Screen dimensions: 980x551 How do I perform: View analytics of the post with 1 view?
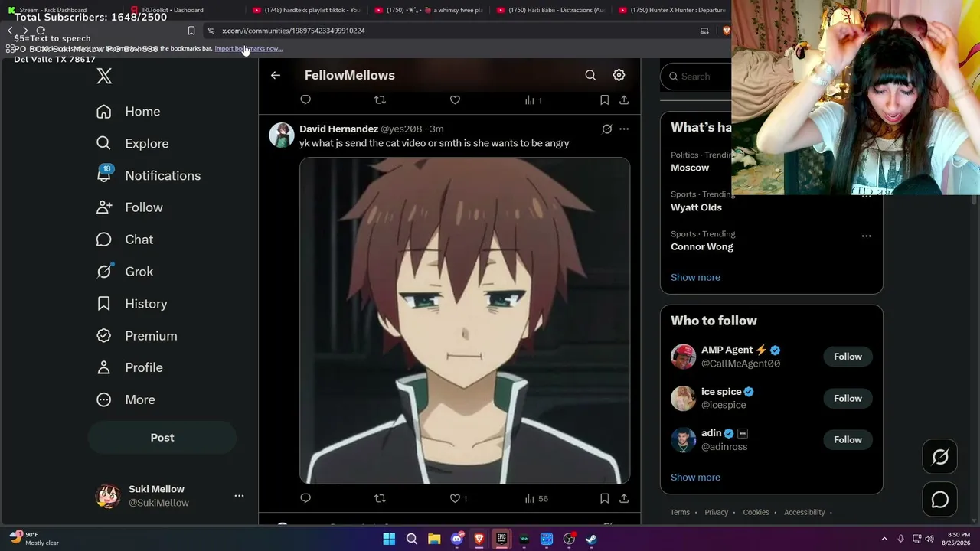click(x=533, y=99)
